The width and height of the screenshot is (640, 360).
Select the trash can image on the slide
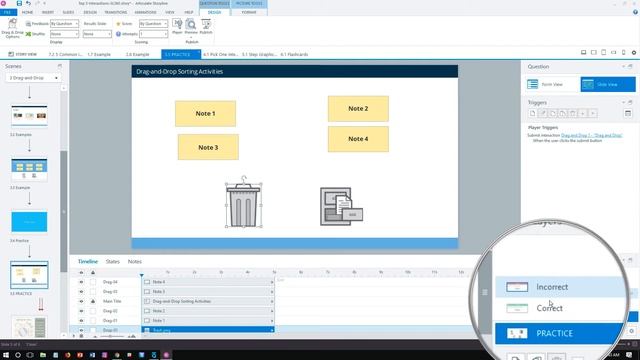(244, 205)
